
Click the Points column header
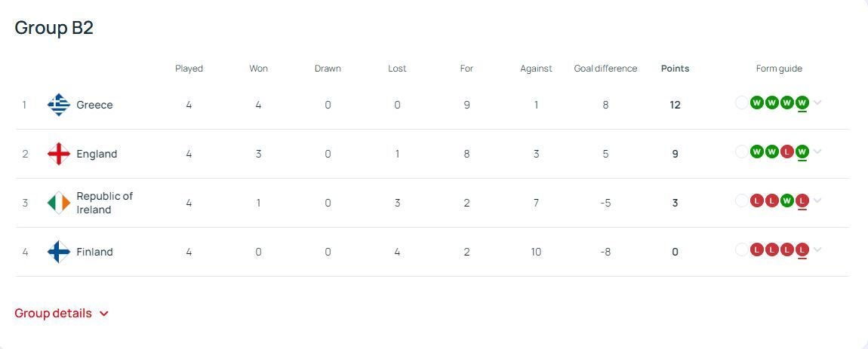675,69
